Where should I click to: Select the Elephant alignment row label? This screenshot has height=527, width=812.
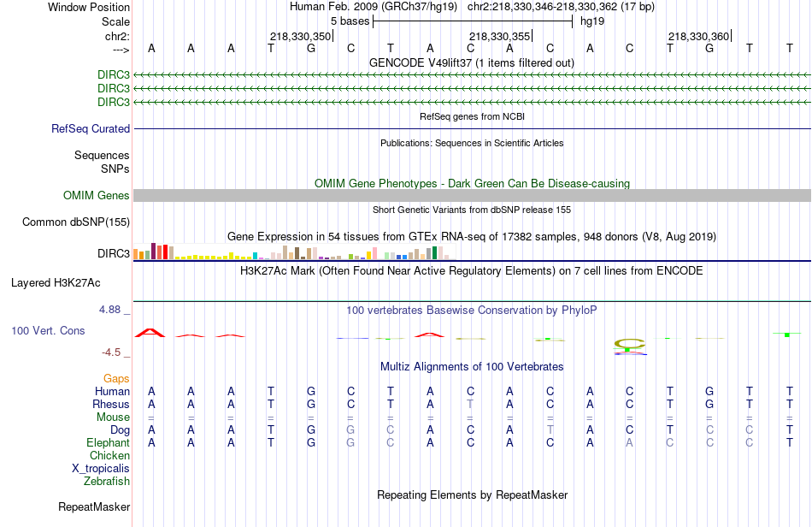(x=108, y=442)
